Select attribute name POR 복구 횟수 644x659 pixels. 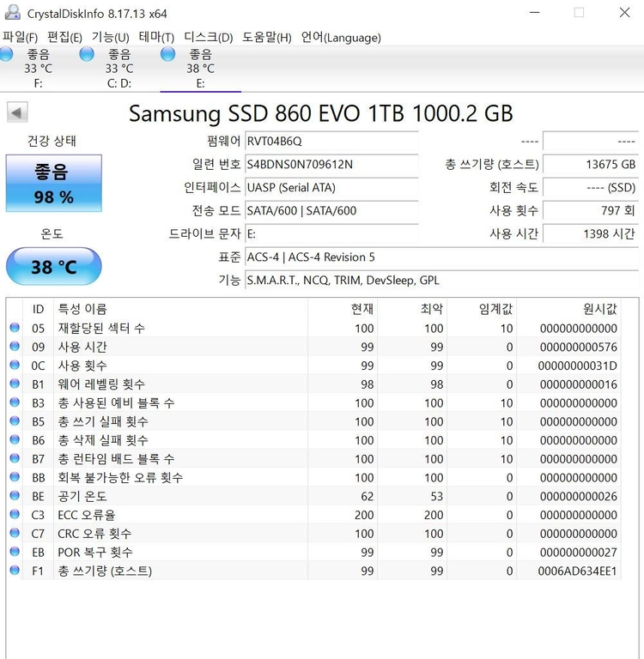95,552
